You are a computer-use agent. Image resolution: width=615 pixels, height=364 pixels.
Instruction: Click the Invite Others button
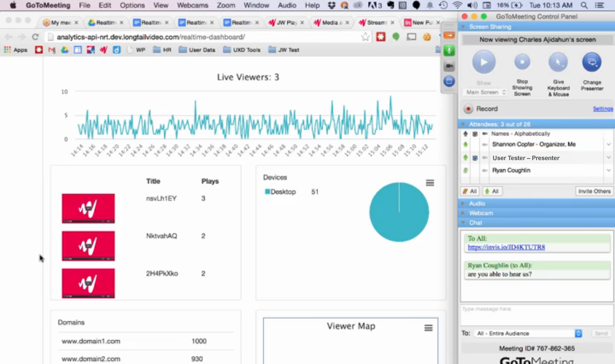tap(594, 191)
